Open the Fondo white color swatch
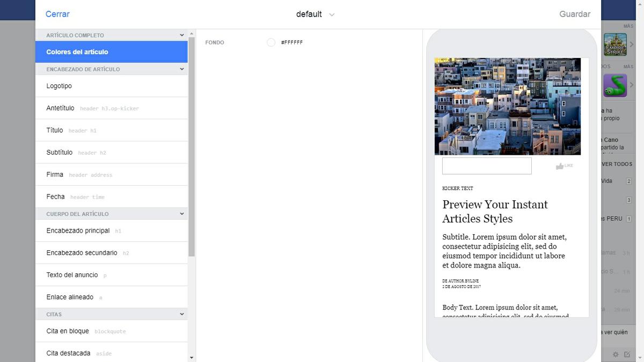Image resolution: width=644 pixels, height=362 pixels. (271, 42)
